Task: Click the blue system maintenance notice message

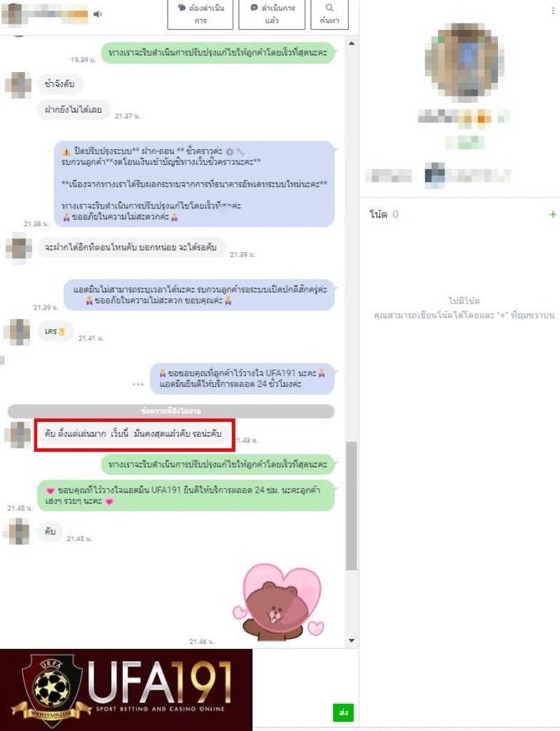Action: coord(194,183)
